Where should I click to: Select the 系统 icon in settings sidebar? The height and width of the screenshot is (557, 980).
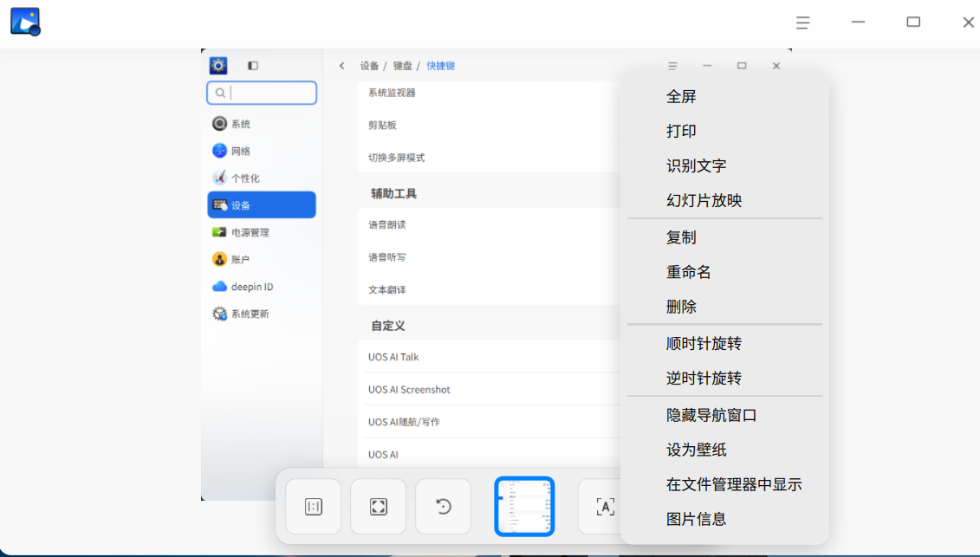click(219, 124)
